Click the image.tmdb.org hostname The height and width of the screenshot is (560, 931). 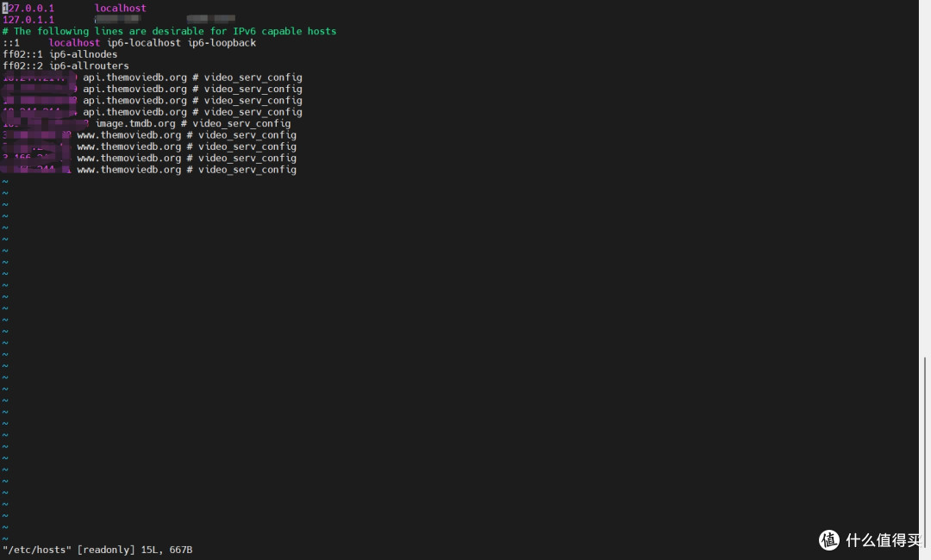135,123
